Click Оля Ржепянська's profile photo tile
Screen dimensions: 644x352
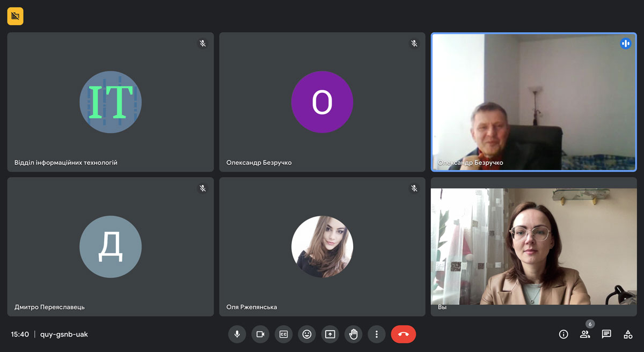322,247
